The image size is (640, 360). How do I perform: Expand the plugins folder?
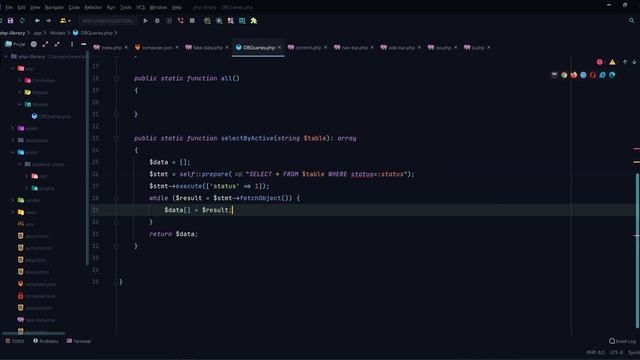point(27,188)
